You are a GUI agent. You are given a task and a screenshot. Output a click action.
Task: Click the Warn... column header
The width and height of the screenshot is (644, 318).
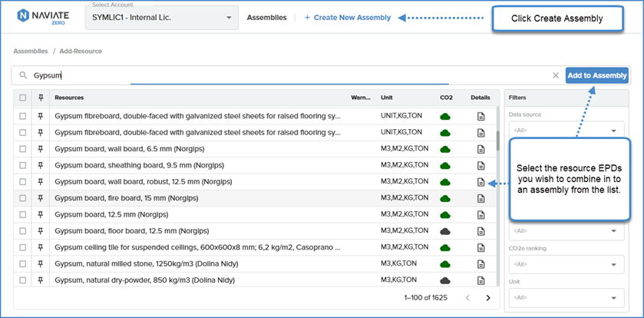point(361,98)
